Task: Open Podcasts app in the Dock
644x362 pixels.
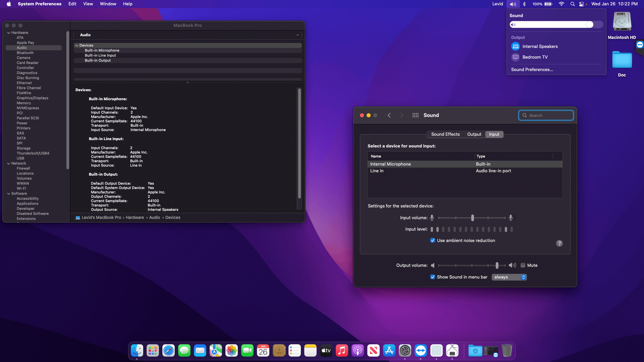Action: coord(358,351)
